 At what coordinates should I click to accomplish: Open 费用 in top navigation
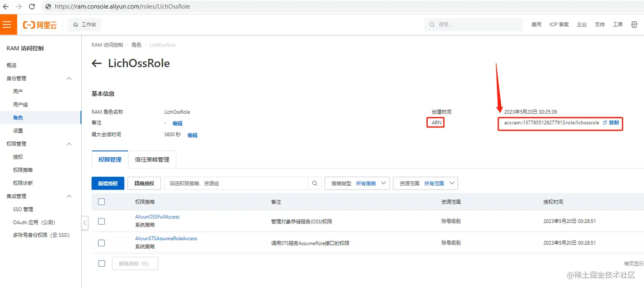pos(536,24)
